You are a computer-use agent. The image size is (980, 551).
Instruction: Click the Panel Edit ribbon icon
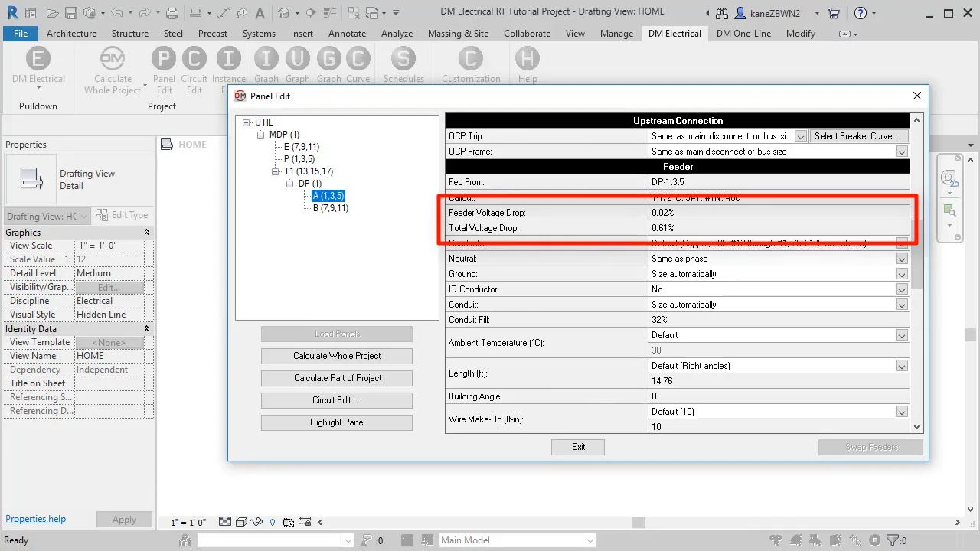tap(163, 60)
